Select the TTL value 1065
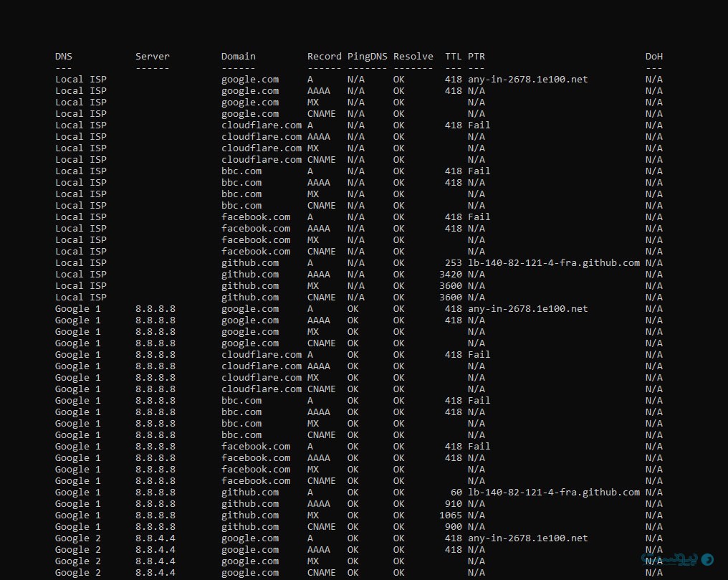Viewport: 728px width, 580px height. pos(450,515)
